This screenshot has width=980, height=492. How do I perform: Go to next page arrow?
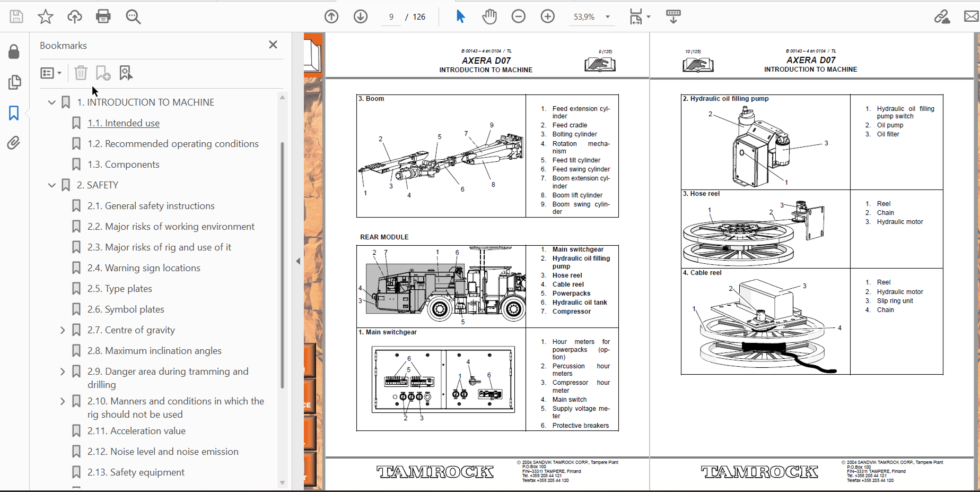pos(361,16)
